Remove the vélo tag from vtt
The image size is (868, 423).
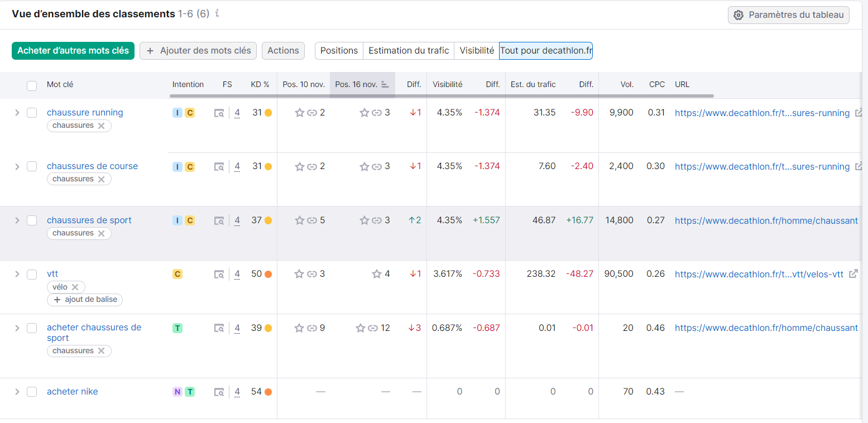point(75,287)
